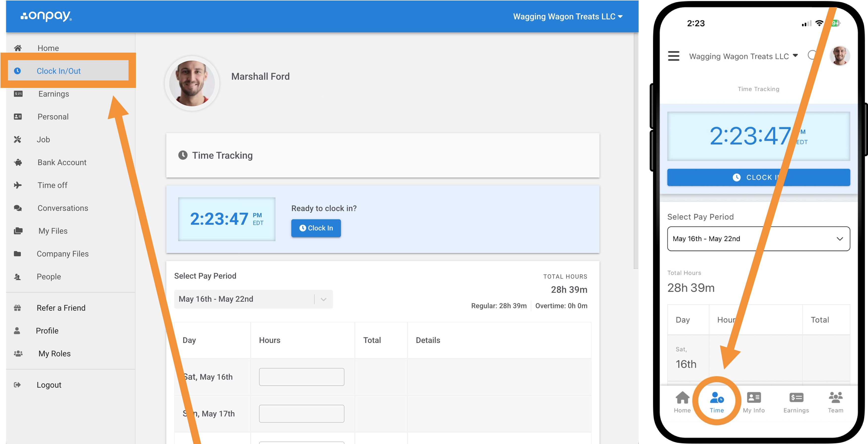This screenshot has width=868, height=444.
Task: Click the Earnings money icon in sidebar
Action: coord(18,94)
